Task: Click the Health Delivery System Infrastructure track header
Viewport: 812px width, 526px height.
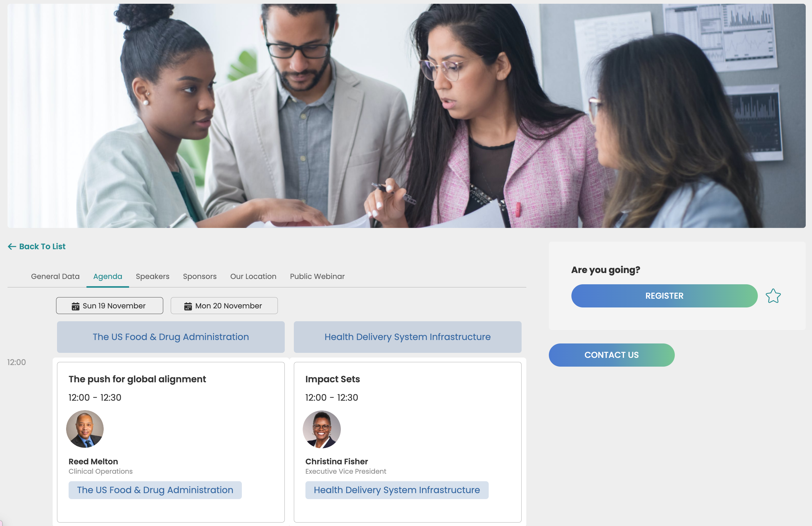Action: (407, 337)
